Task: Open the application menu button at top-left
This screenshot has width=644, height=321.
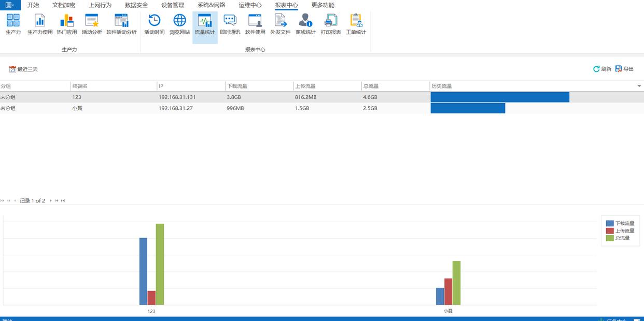Action: (x=10, y=5)
